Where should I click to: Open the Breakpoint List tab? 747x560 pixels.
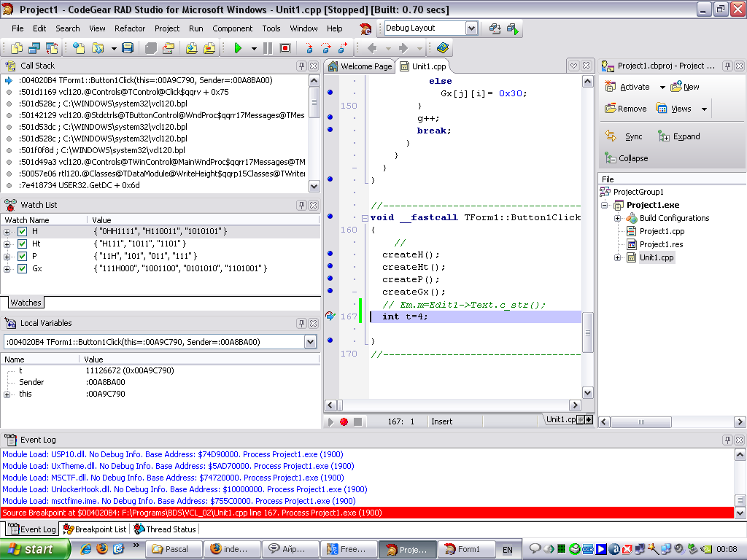(96, 529)
